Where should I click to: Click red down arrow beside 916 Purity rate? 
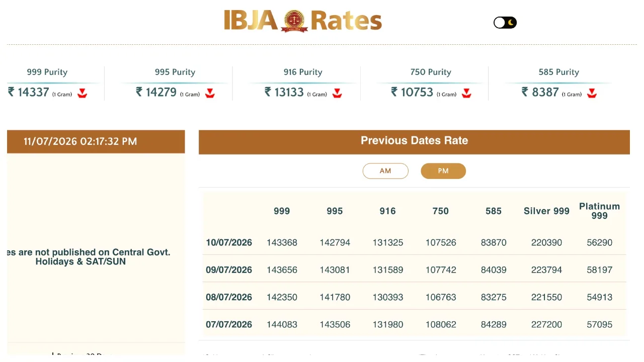(x=338, y=93)
